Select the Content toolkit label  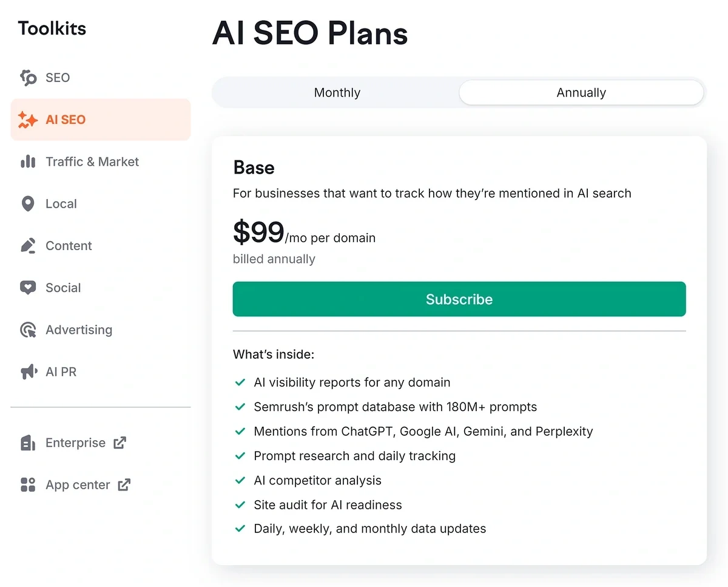69,246
